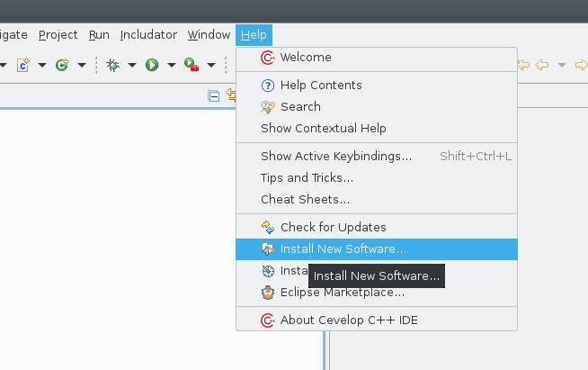The height and width of the screenshot is (370, 588).
Task: Open Cheat Sheets...
Action: click(x=377, y=200)
